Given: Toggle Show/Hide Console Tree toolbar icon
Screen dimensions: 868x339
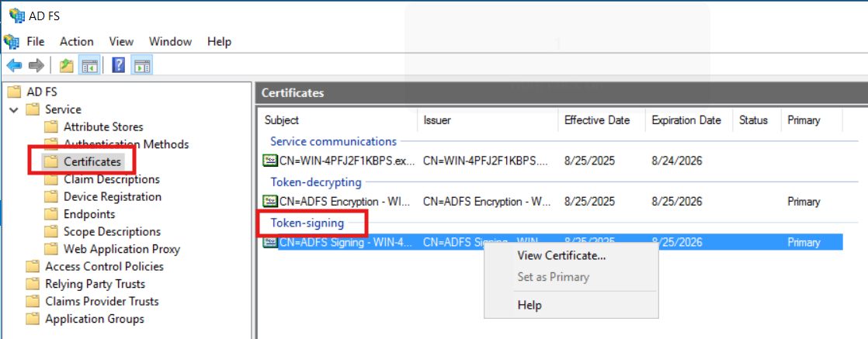Looking at the screenshot, I should pos(89,65).
